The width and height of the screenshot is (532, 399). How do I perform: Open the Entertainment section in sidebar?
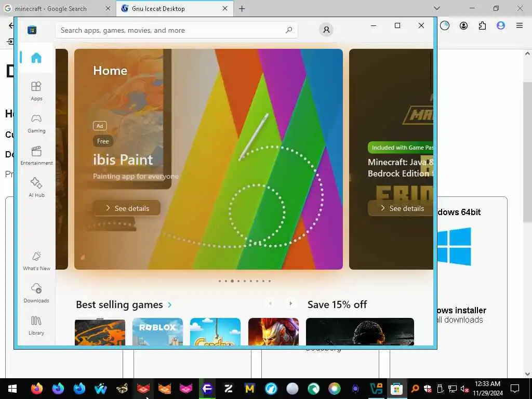click(36, 155)
